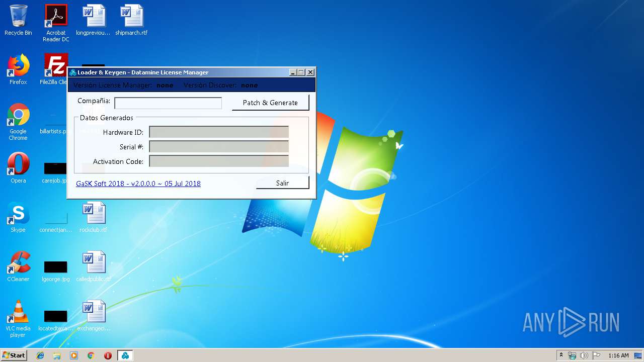The image size is (644, 362).
Task: Open lgeorge.jpg image file
Action: coord(55,271)
